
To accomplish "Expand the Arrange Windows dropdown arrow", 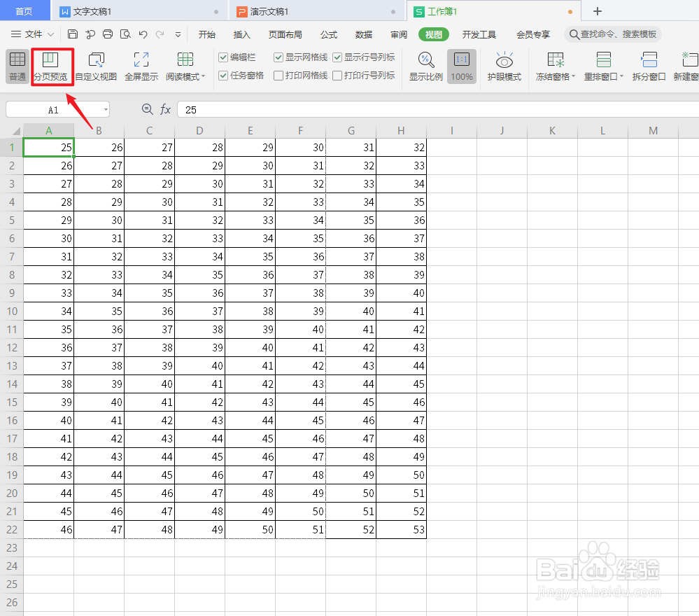I will (x=621, y=76).
